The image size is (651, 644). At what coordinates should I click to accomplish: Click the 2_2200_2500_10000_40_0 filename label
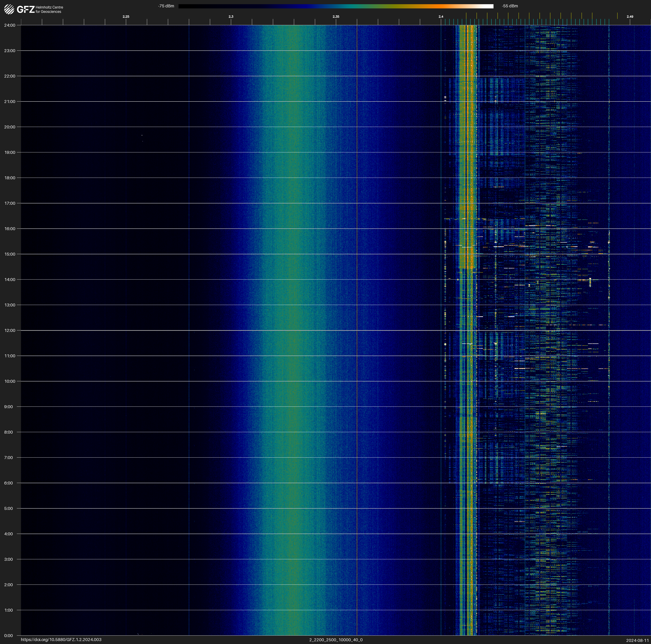pyautogui.click(x=336, y=640)
